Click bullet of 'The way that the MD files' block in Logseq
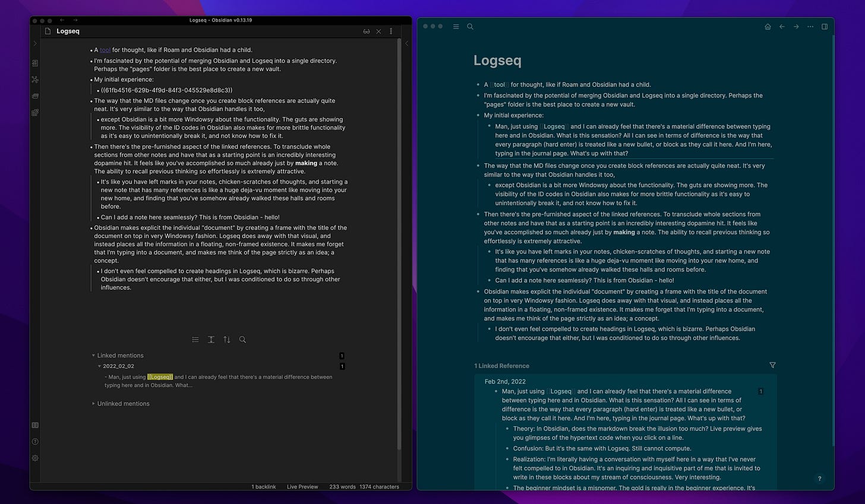865x504 pixels. pyautogui.click(x=478, y=166)
